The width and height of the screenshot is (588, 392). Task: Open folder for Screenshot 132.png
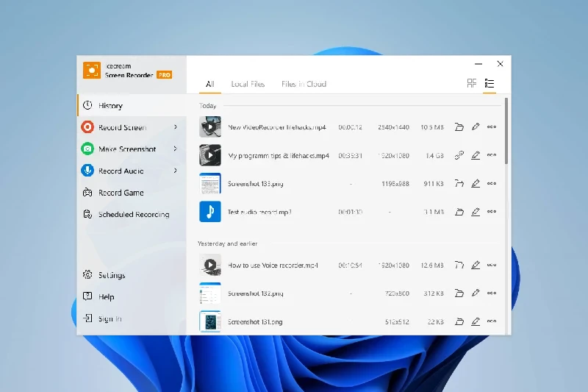(459, 293)
